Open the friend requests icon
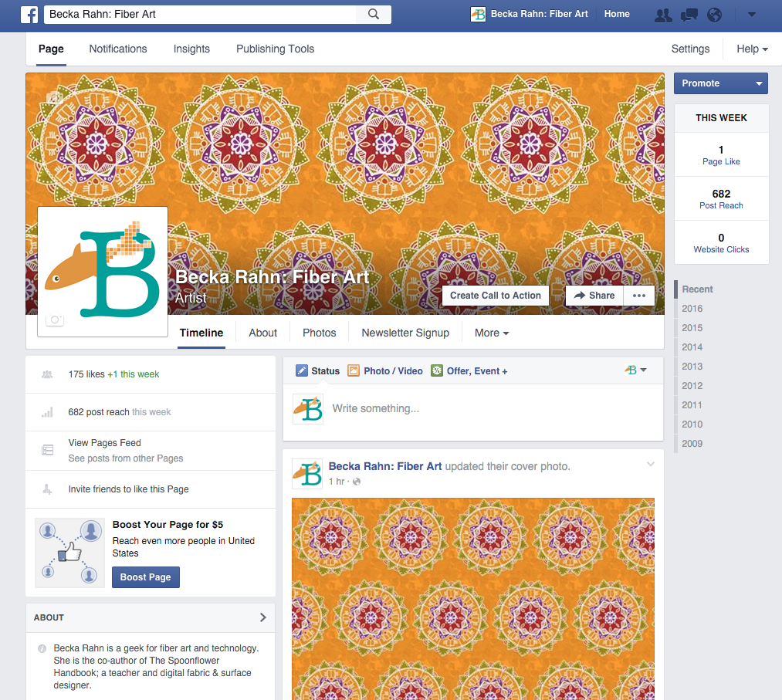782x700 pixels. click(662, 15)
